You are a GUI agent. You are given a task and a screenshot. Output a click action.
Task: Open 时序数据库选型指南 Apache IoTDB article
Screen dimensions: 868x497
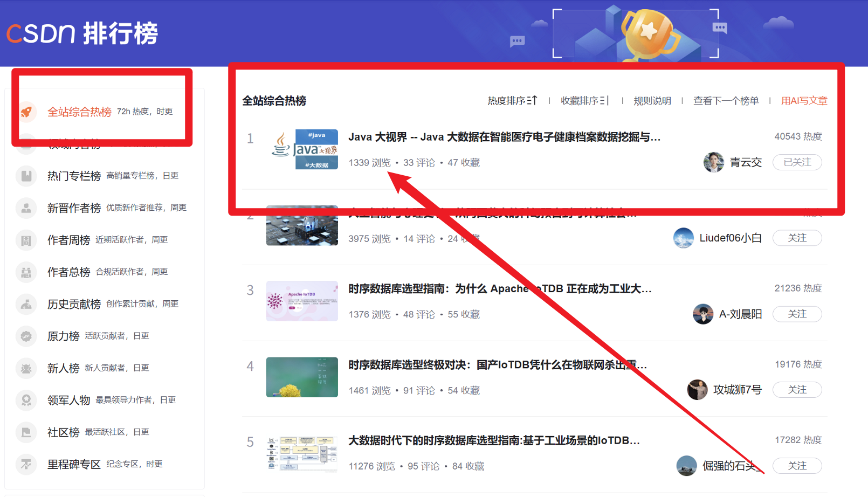click(x=500, y=289)
